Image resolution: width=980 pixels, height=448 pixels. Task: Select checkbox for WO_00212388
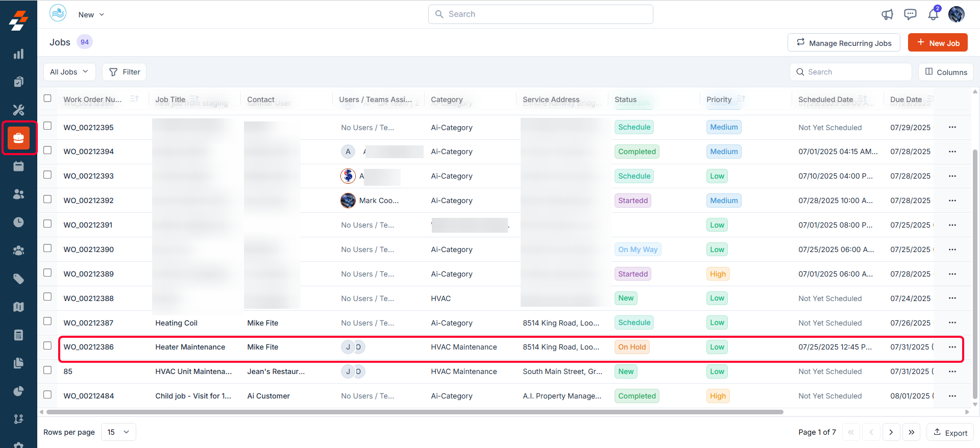pyautogui.click(x=47, y=296)
